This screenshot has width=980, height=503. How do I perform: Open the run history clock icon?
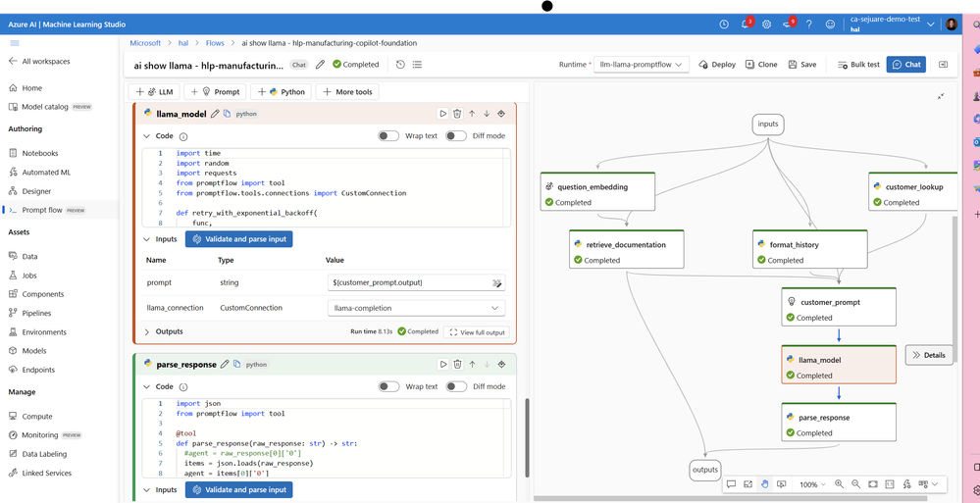click(400, 65)
